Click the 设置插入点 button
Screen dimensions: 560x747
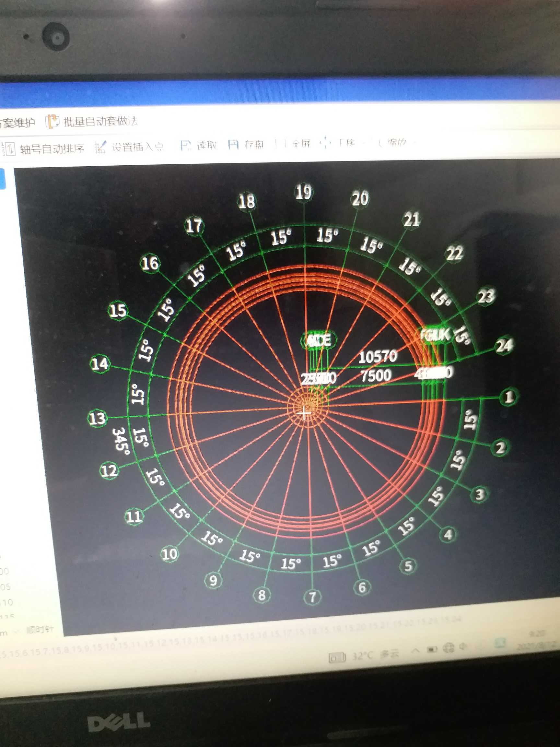tap(129, 147)
